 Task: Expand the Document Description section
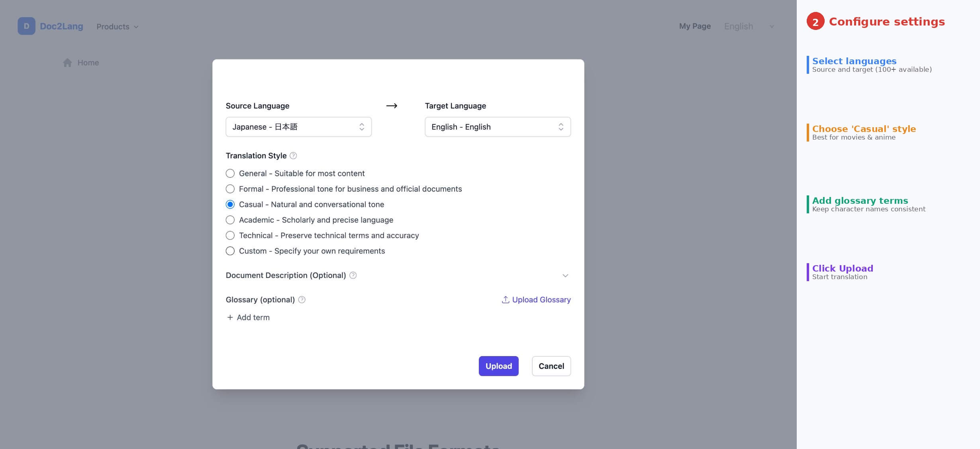[565, 275]
